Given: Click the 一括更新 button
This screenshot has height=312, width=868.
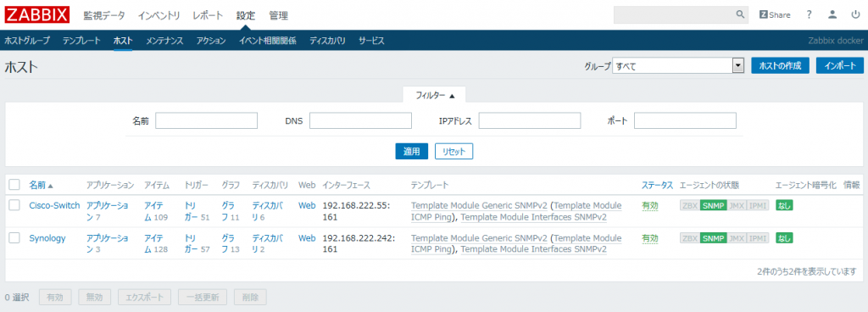Looking at the screenshot, I should coord(203,297).
